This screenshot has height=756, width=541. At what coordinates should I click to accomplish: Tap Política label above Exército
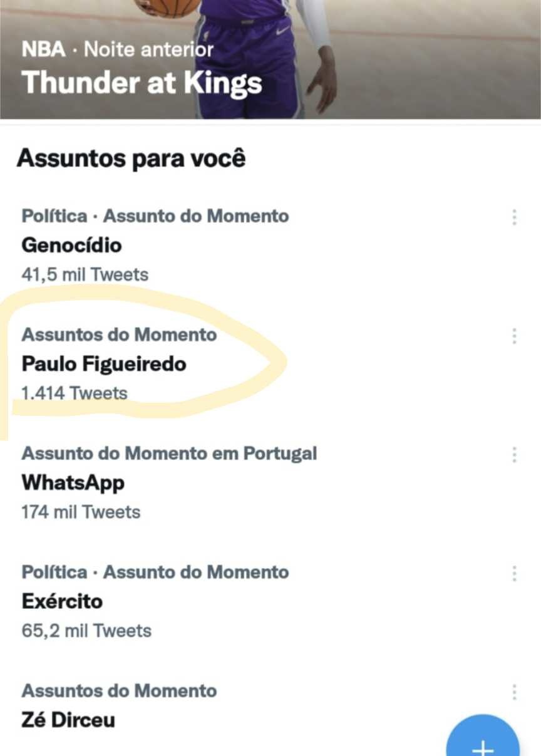click(x=54, y=572)
